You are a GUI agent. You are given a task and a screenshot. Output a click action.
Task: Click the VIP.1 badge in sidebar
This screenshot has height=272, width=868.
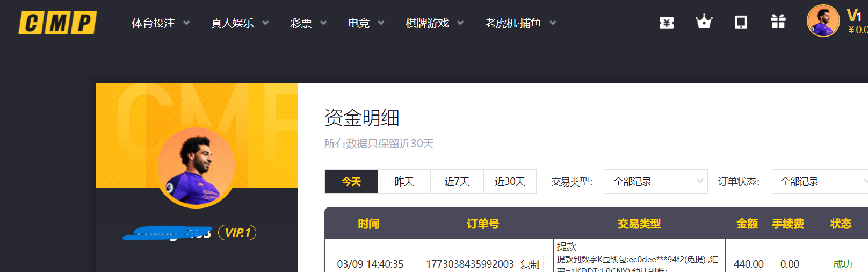237,233
